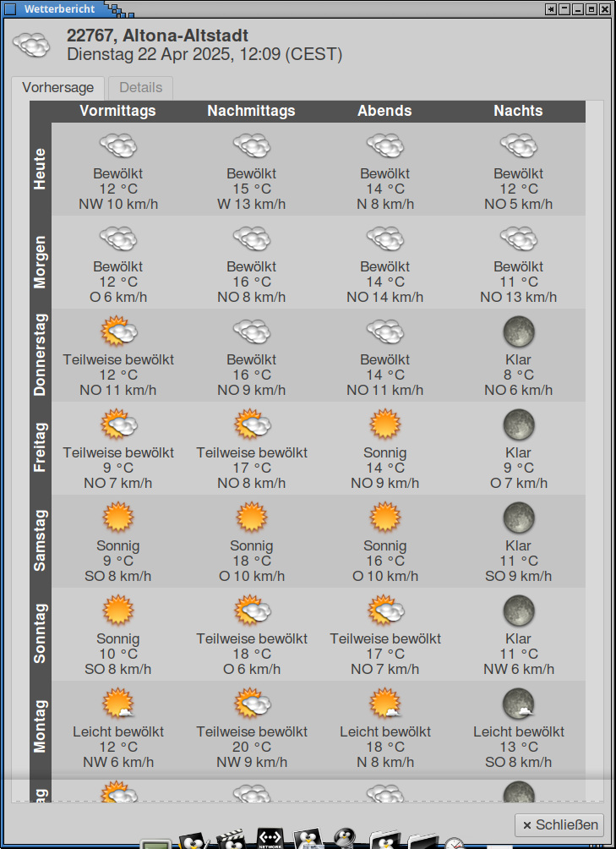Click Samstag afternoon sunny icon
Viewport: 616px width, 849px height.
[x=252, y=518]
